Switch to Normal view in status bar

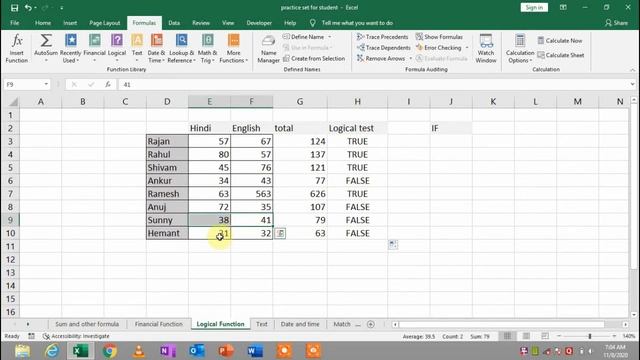[507, 336]
